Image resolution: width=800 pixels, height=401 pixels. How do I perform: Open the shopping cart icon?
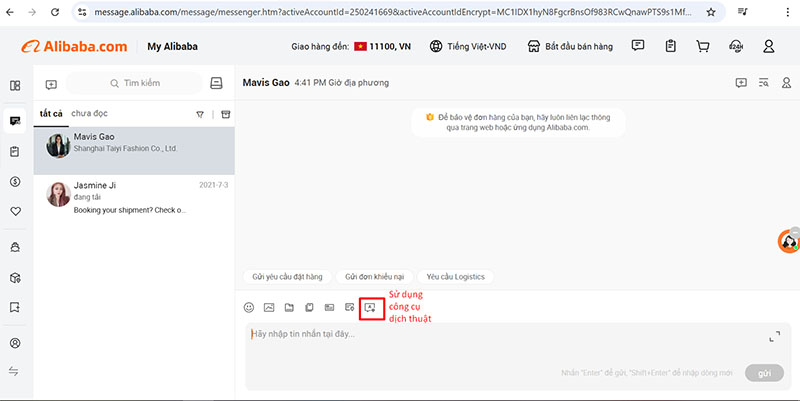pos(703,47)
